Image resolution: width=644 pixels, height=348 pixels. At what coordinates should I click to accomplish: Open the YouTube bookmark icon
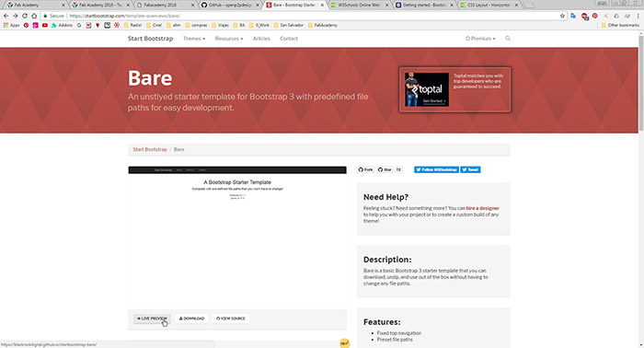point(45,25)
